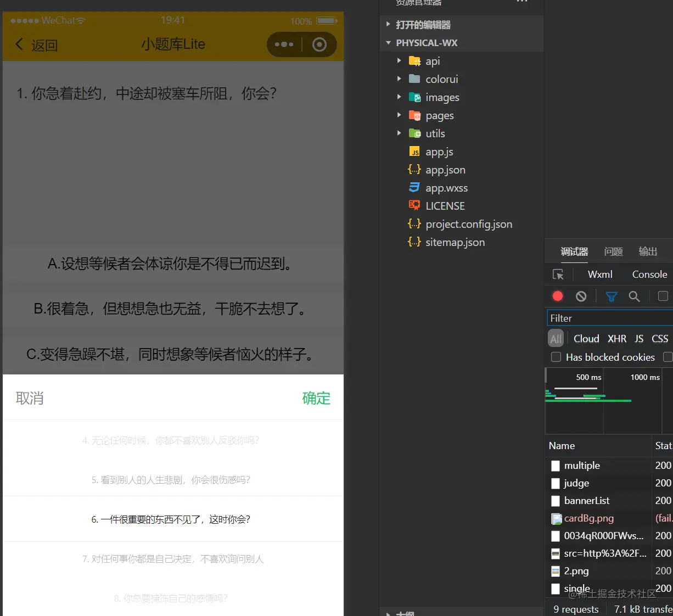Click the circular target button in title bar
673x616 pixels.
(319, 44)
